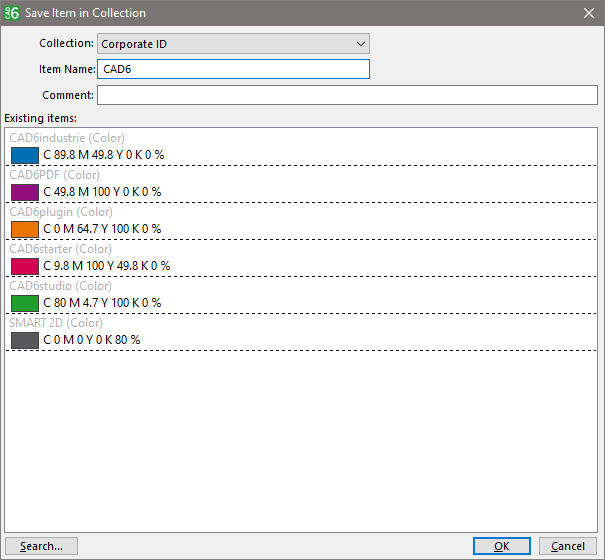Click value C 9.8 M 100 Y 49.8 K 0 %
This screenshot has width=605, height=560.
pos(107,266)
